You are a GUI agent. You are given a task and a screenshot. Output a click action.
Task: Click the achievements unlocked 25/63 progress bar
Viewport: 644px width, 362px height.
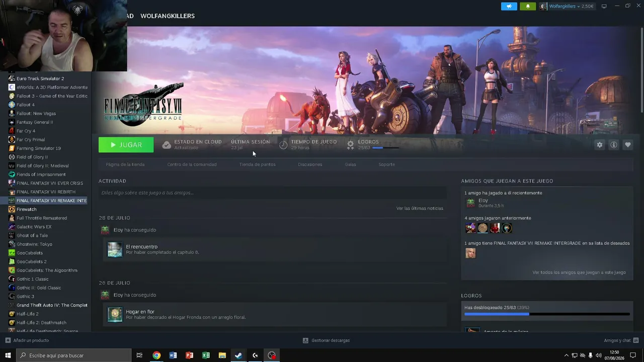(x=547, y=314)
